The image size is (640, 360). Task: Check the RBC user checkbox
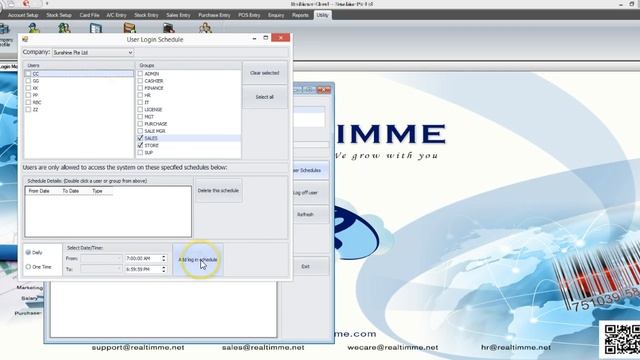[x=28, y=102]
